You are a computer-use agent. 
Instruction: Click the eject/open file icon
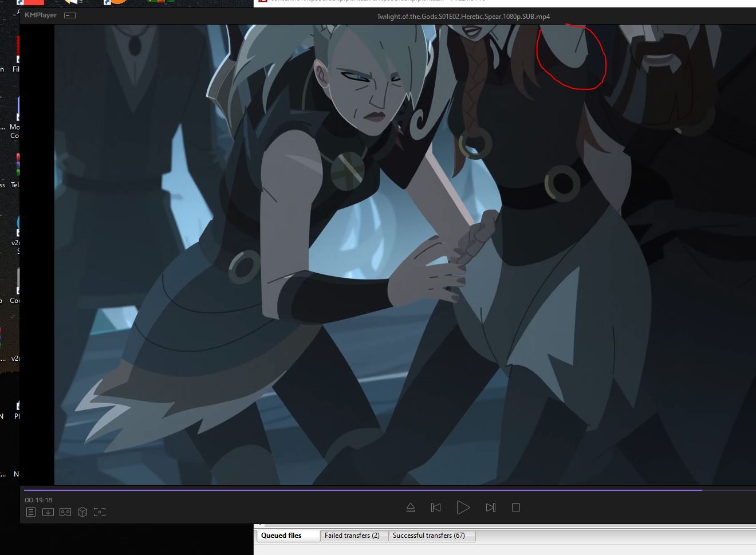(411, 507)
